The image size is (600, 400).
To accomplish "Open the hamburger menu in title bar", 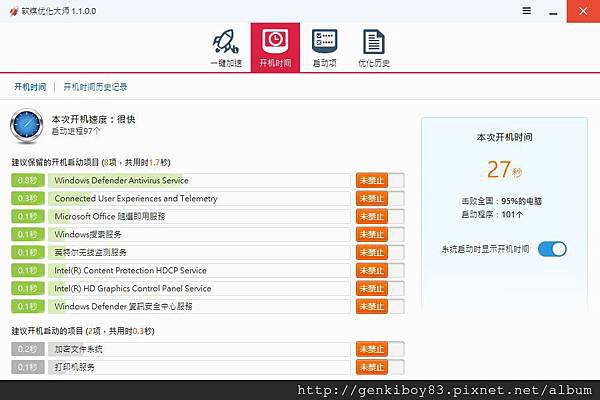I will 527,11.
